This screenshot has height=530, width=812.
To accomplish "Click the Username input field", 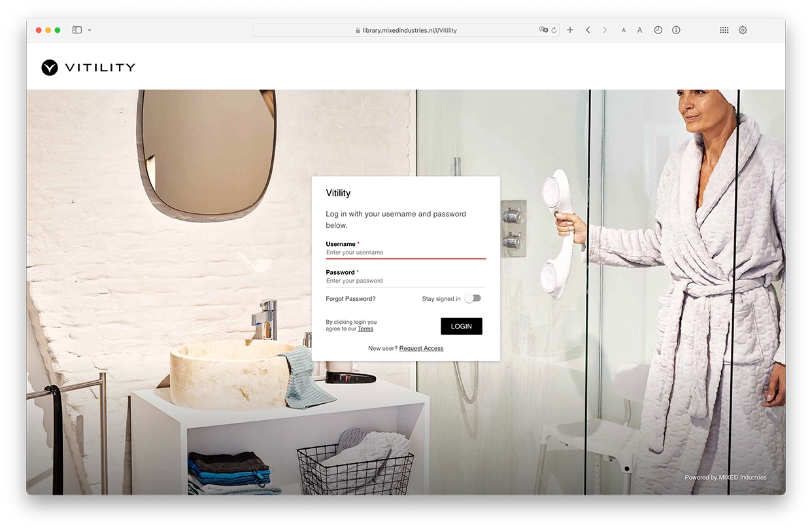I will coord(405,253).
